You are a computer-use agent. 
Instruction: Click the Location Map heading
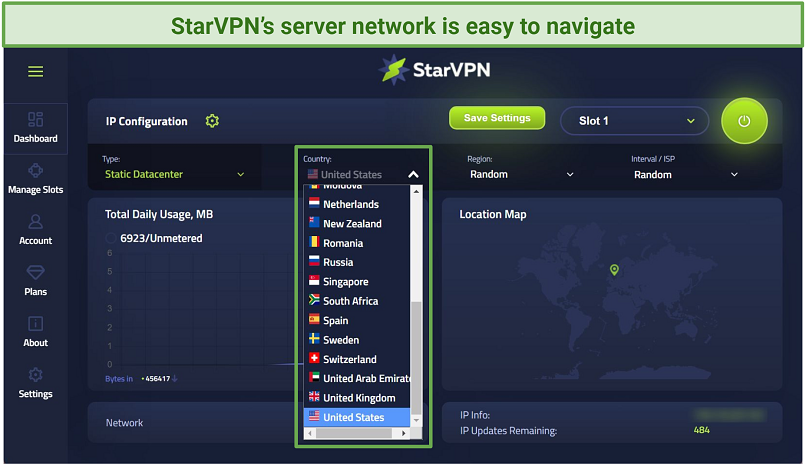(x=492, y=214)
